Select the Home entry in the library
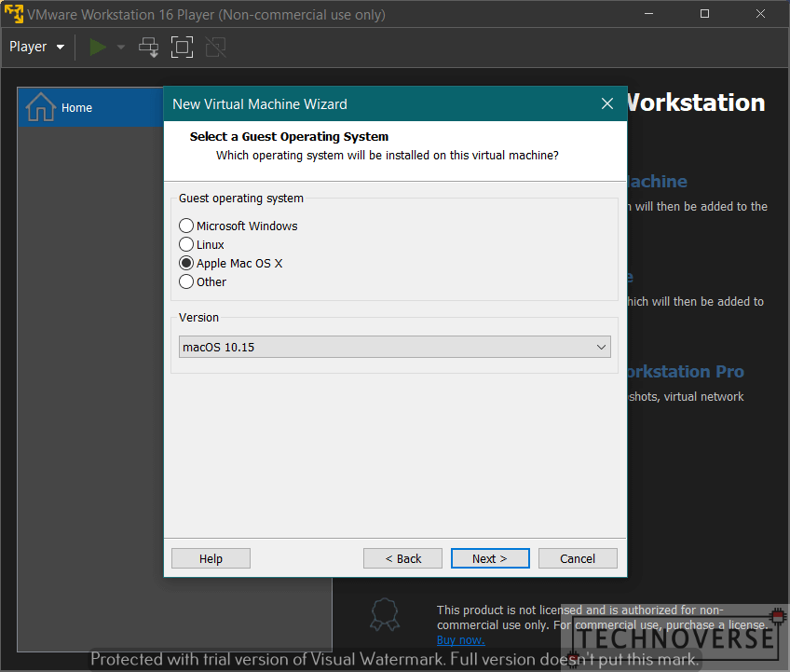Image resolution: width=790 pixels, height=672 pixels. (90, 107)
